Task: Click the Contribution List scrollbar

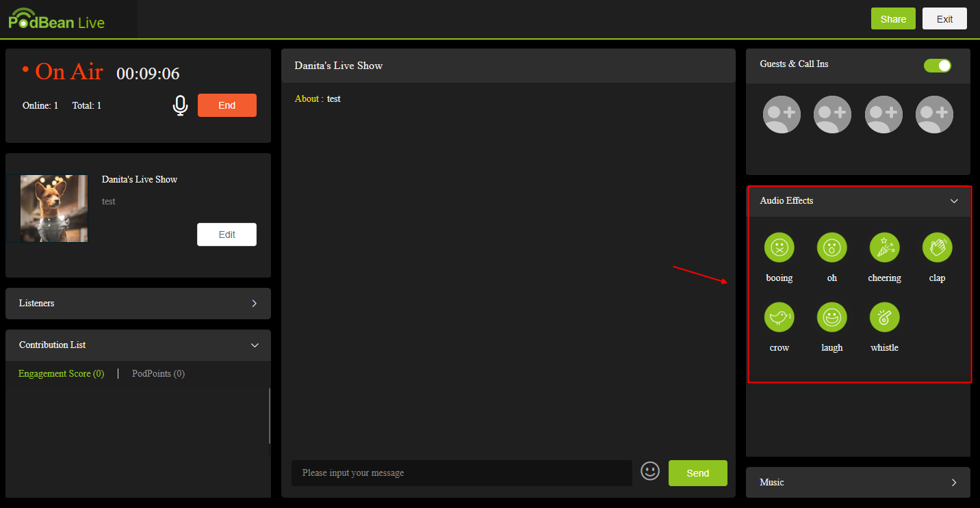Action: (270, 416)
